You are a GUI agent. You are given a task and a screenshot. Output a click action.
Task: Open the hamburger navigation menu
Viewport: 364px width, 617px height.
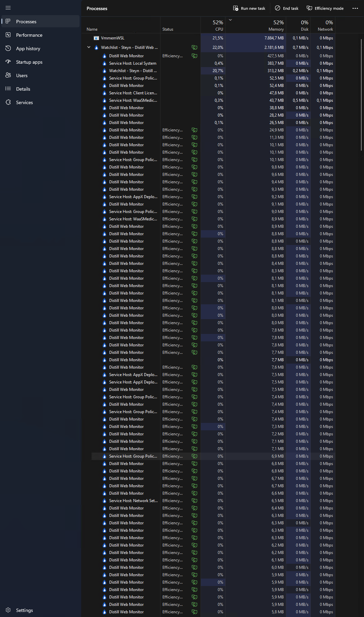[8, 8]
